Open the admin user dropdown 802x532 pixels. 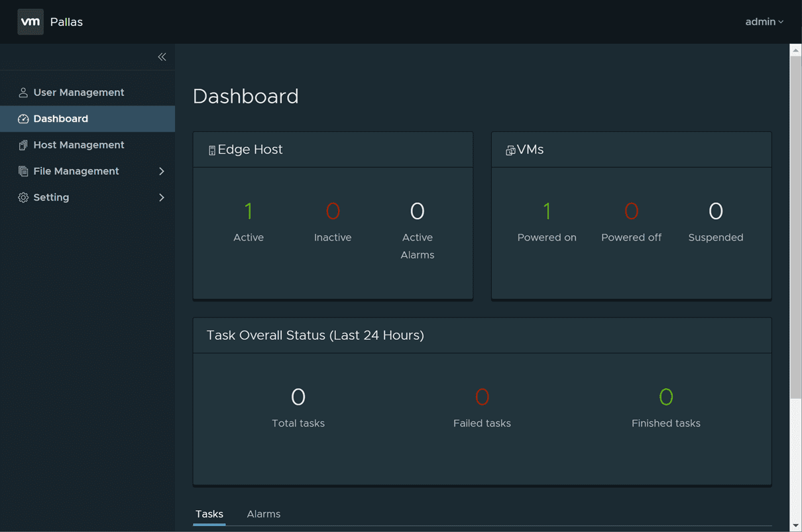(764, 22)
